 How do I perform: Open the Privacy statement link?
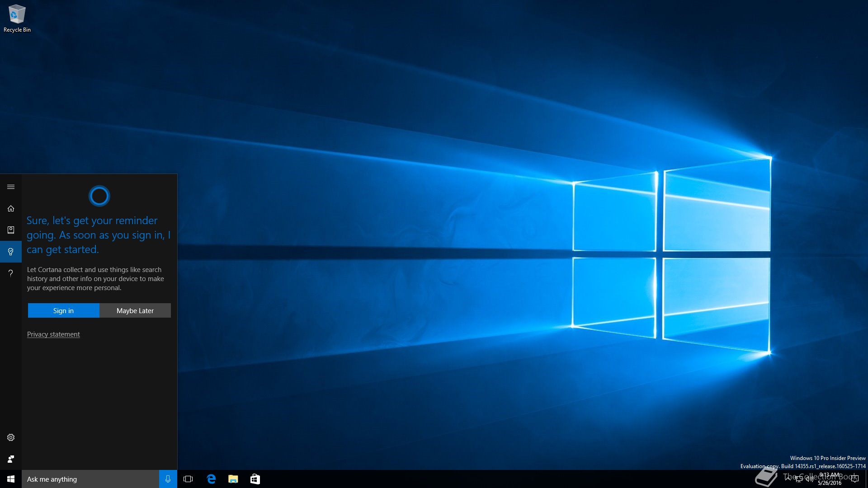53,334
